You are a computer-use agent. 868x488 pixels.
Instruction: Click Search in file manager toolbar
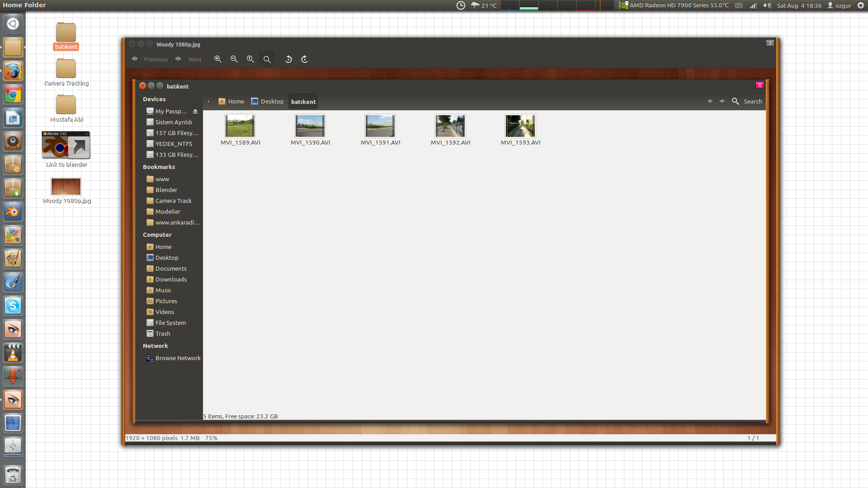[x=747, y=101]
